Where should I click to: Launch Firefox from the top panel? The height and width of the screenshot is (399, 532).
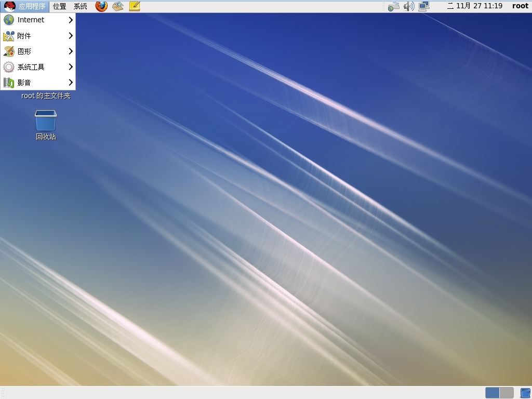point(101,6)
